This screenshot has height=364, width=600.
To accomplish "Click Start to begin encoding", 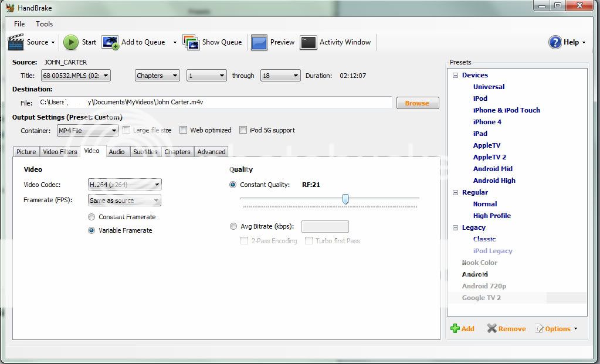I will pos(80,42).
